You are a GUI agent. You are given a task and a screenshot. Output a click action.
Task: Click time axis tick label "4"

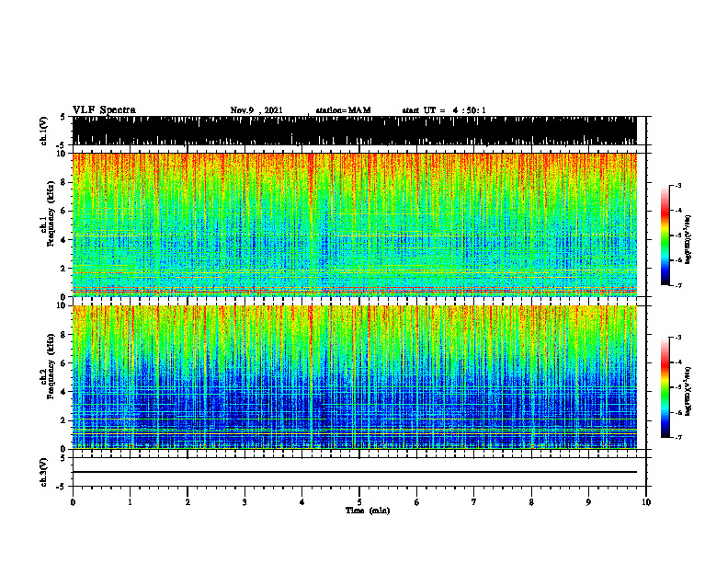302,502
